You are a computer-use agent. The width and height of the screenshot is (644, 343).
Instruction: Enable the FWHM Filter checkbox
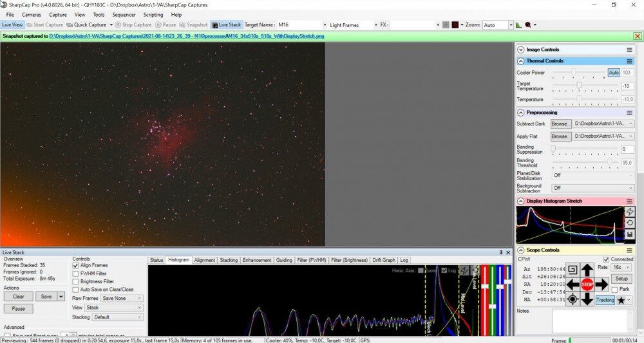coord(75,273)
